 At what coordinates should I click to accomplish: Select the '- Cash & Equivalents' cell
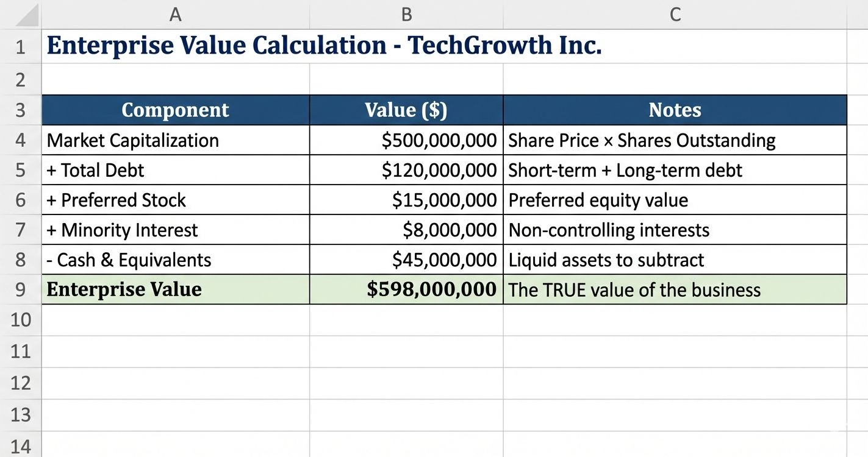click(176, 260)
